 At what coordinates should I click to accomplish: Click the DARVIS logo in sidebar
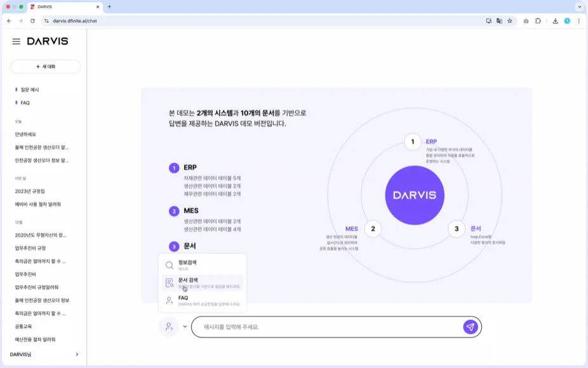[48, 41]
